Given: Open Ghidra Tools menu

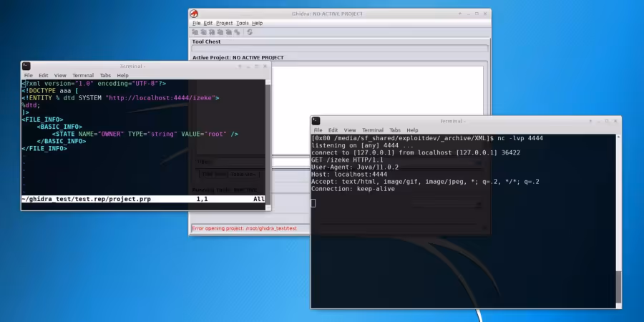Looking at the screenshot, I should (243, 23).
